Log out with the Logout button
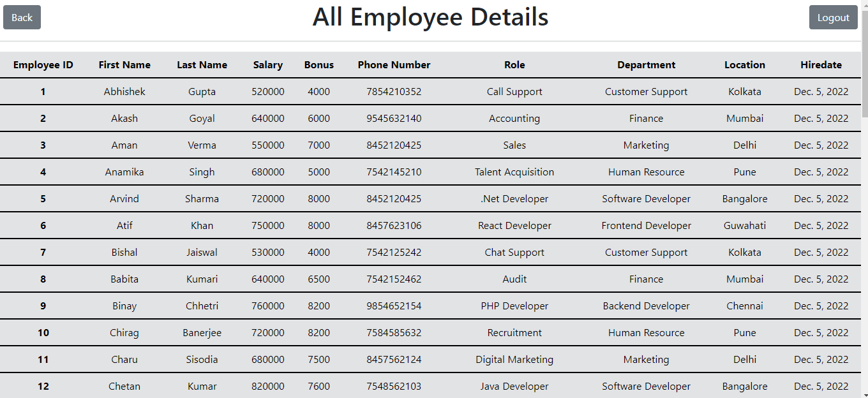The height and width of the screenshot is (398, 868). [833, 17]
